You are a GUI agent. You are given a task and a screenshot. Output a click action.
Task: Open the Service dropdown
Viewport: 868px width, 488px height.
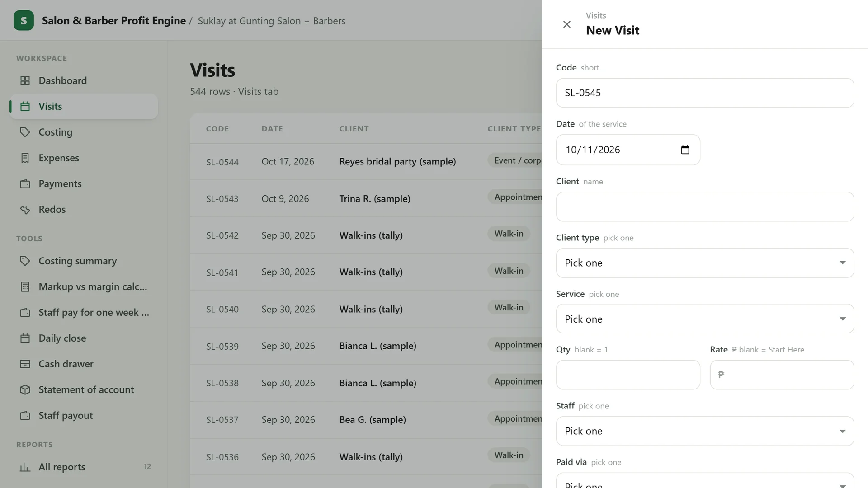point(705,319)
